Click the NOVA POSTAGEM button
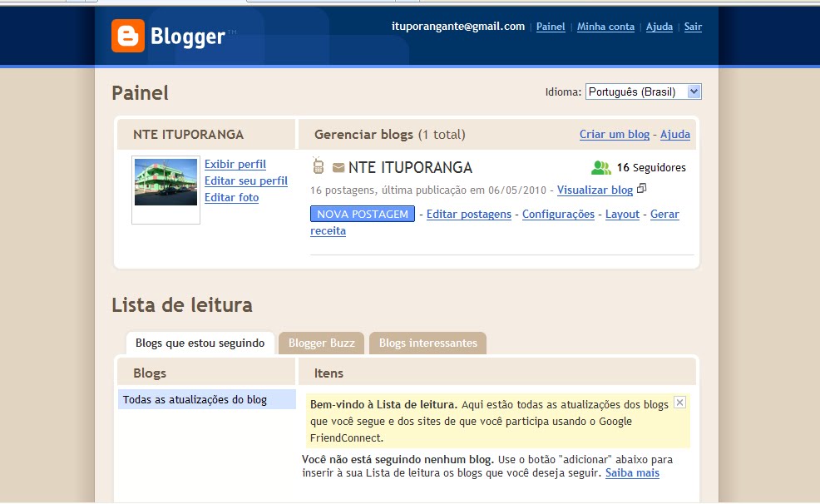Image resolution: width=820 pixels, height=504 pixels. (x=363, y=214)
